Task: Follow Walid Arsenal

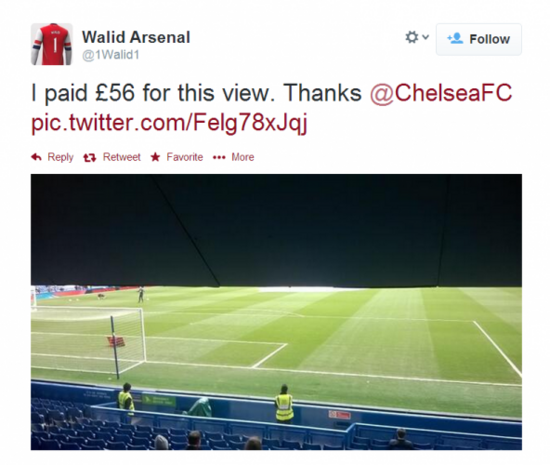Action: [x=479, y=39]
